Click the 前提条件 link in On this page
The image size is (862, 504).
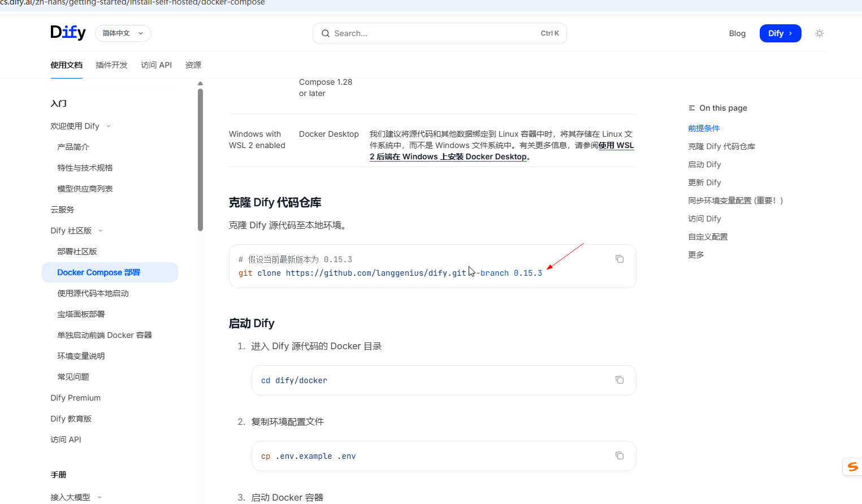[x=704, y=128]
